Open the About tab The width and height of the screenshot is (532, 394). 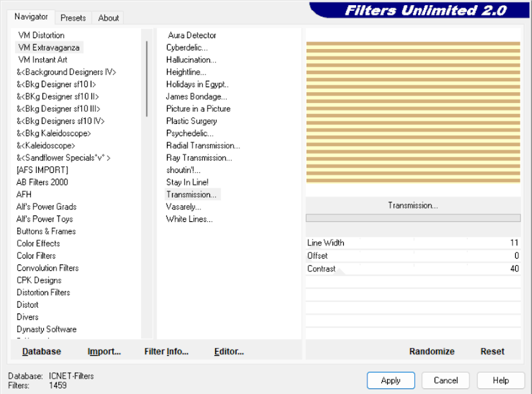pyautogui.click(x=108, y=17)
